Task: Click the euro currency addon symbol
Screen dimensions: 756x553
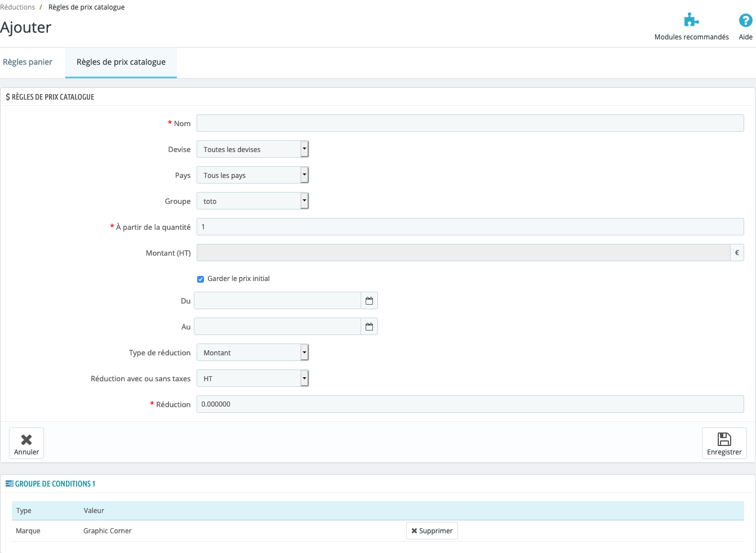Action: 737,253
